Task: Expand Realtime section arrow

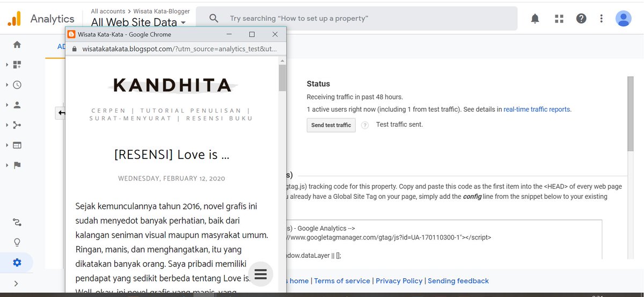Action: tap(7, 85)
